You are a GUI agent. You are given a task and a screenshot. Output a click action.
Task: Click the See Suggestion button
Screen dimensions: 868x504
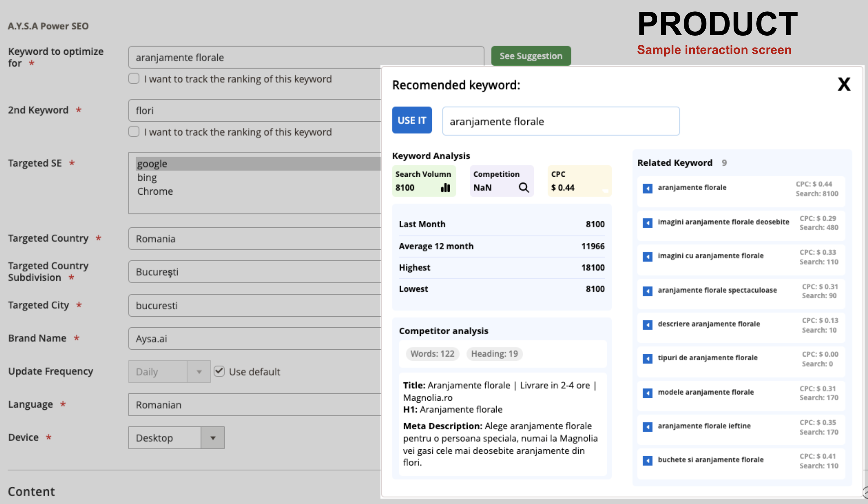pyautogui.click(x=531, y=56)
